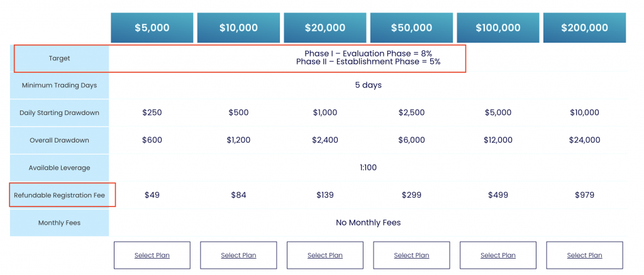Click Select Plan for the $100,000 account
Image resolution: width=644 pixels, height=275 pixels.
(498, 255)
